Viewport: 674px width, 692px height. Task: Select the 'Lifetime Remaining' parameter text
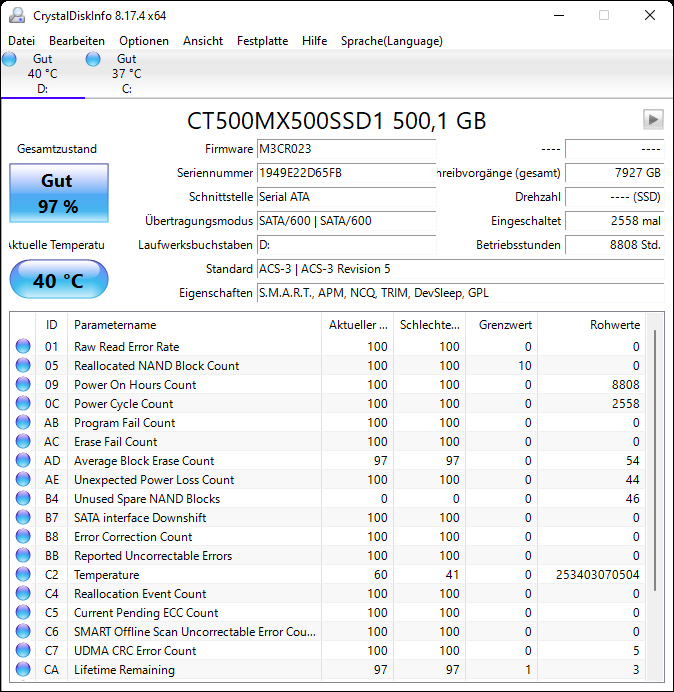coord(124,669)
